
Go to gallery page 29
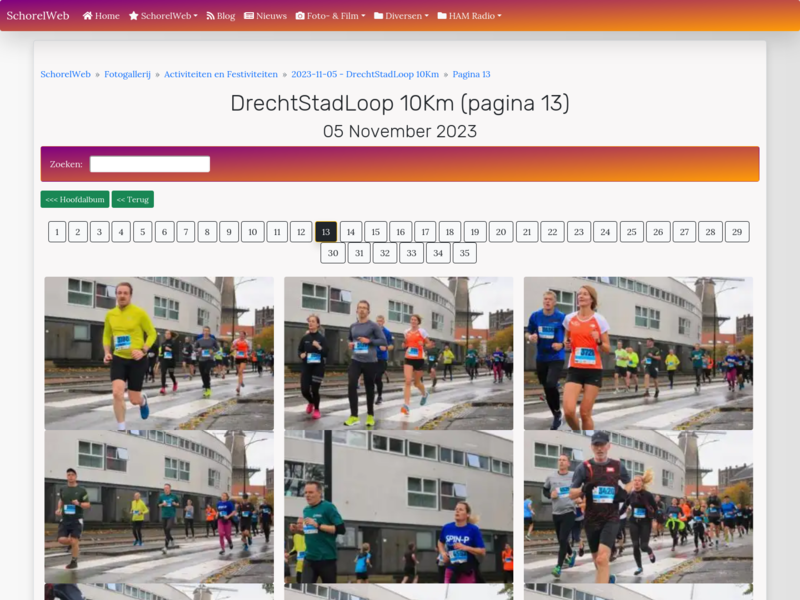pyautogui.click(x=737, y=232)
